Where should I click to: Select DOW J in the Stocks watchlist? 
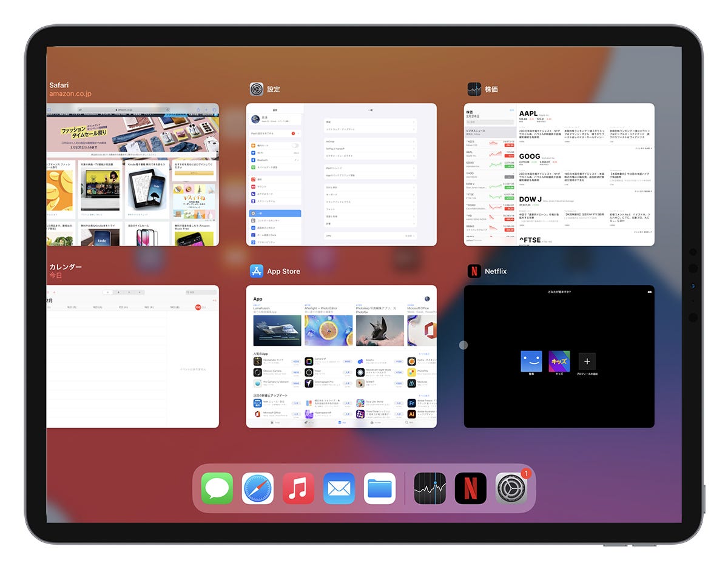490,184
